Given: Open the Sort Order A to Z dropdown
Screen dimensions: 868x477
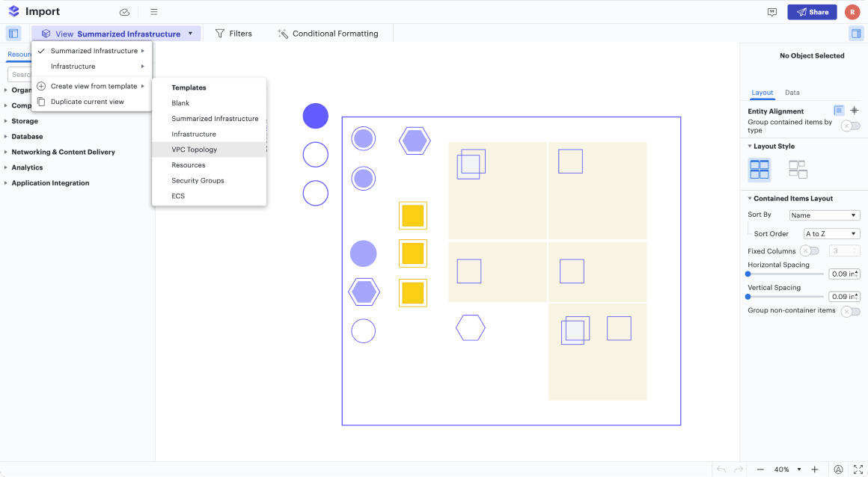Looking at the screenshot, I should click(x=831, y=233).
